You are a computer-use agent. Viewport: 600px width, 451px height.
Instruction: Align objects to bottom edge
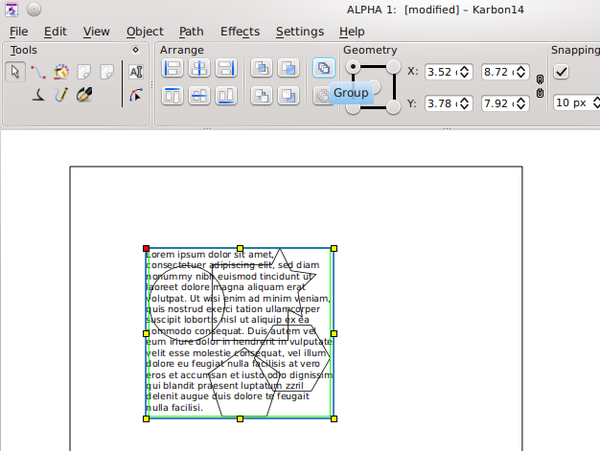click(x=225, y=96)
